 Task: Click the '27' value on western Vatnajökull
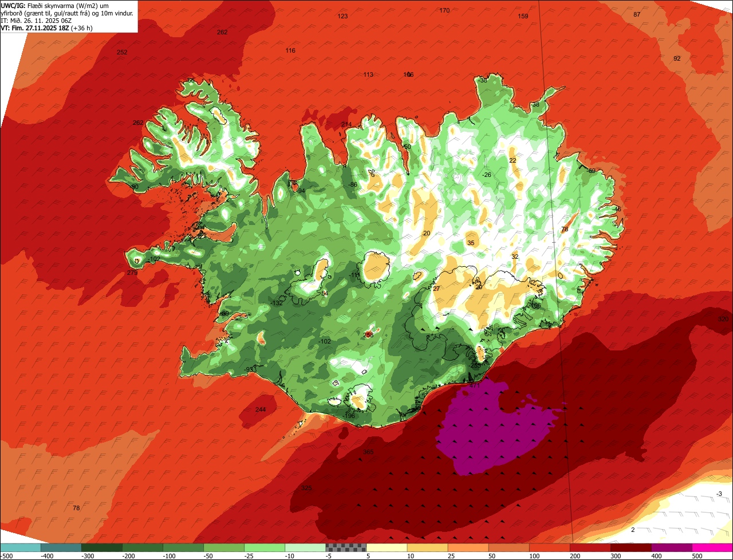[x=436, y=289]
